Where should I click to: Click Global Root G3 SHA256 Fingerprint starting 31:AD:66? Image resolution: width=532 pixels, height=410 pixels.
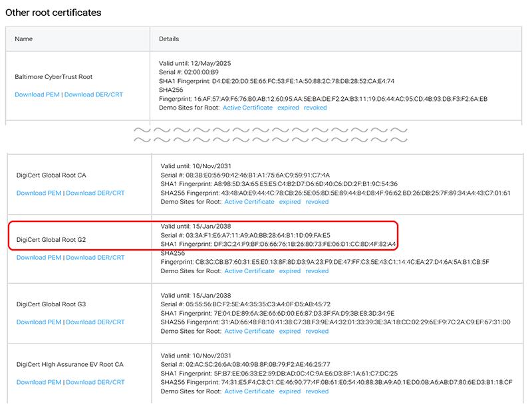tap(336, 322)
